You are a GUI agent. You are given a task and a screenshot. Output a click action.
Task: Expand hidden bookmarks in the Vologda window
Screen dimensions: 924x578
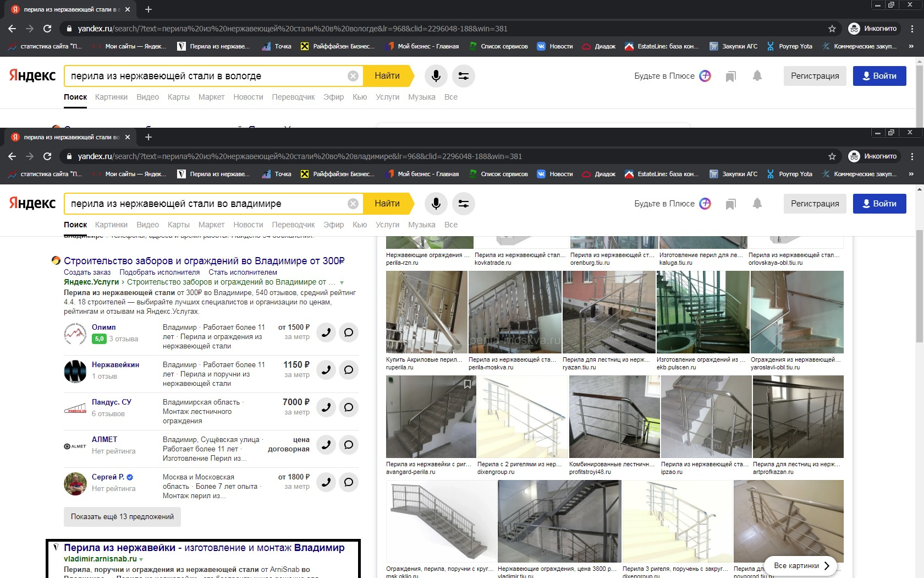pyautogui.click(x=911, y=46)
